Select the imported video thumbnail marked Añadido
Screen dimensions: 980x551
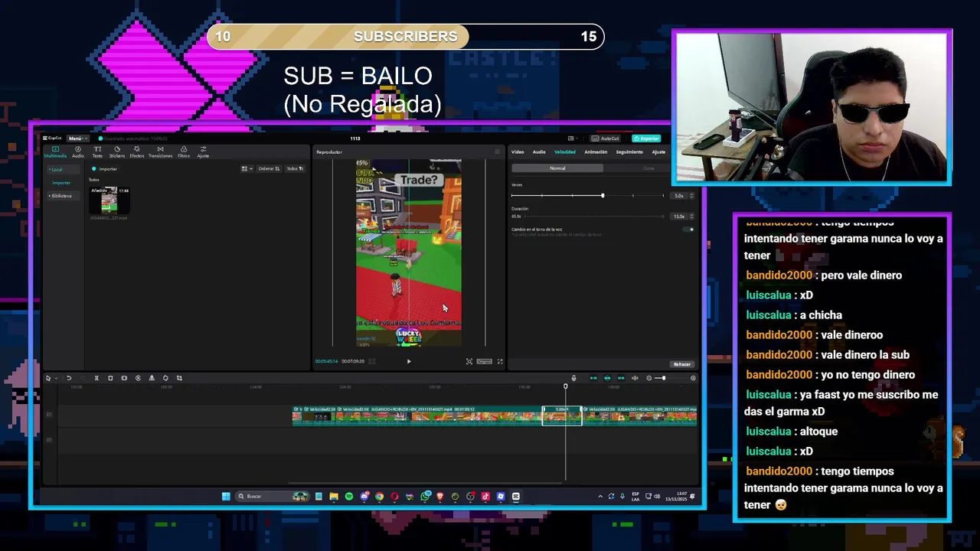(109, 200)
